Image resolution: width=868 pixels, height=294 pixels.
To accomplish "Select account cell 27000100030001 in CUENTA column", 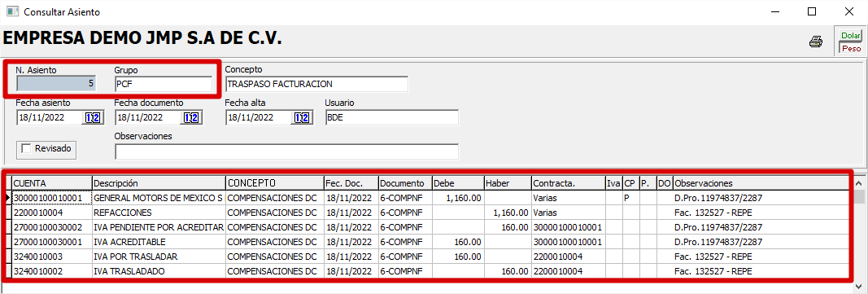I will point(51,242).
